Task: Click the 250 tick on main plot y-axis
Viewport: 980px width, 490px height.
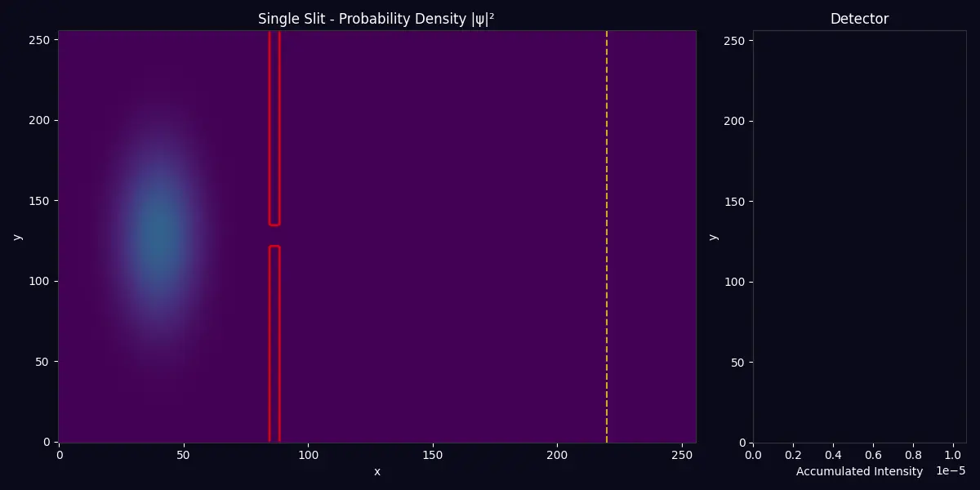Action: pyautogui.click(x=42, y=39)
